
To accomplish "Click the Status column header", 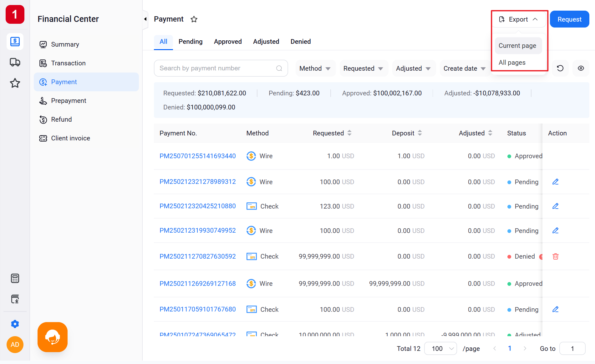I will point(516,133).
